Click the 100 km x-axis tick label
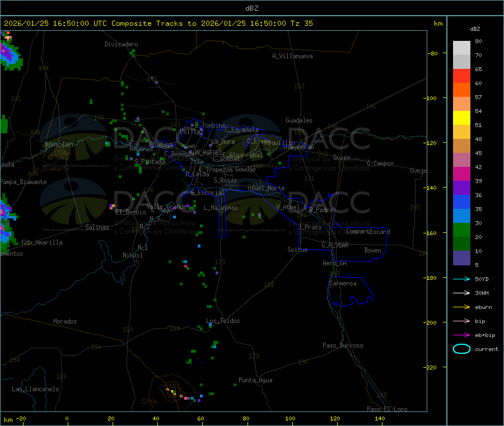The height and width of the screenshot is (426, 504). [290, 418]
